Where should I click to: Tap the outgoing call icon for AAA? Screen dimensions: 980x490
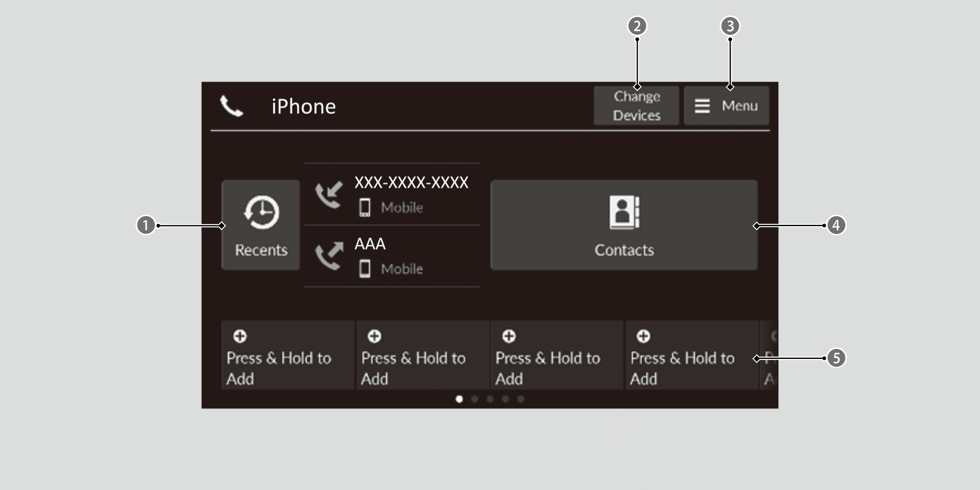click(x=329, y=256)
